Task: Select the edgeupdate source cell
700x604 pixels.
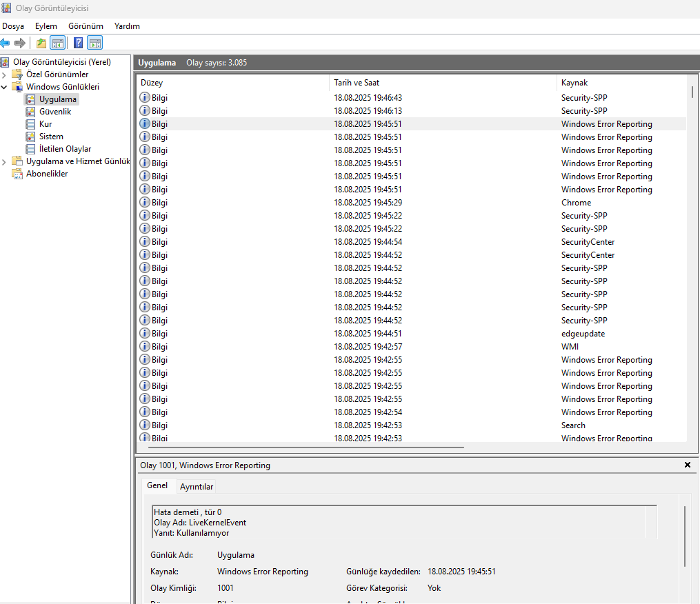Action: 583,334
